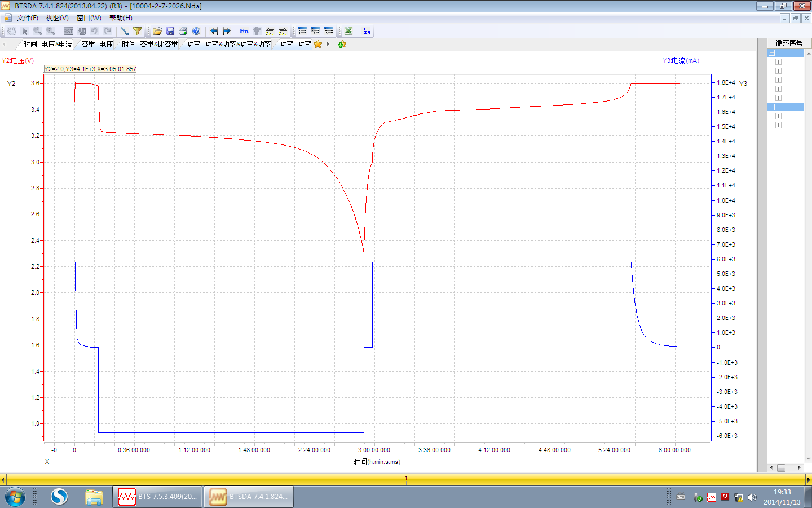Image resolution: width=812 pixels, height=508 pixels.
Task: Click the magnifier zoom tool
Action: pos(51,31)
